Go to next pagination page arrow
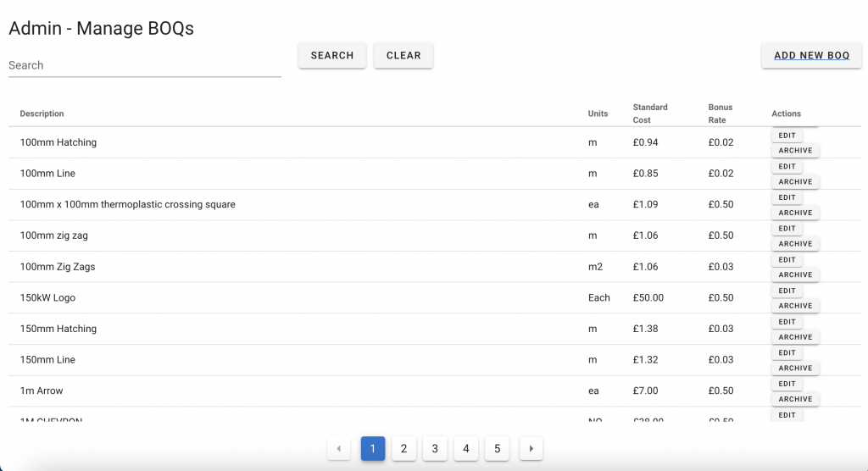This screenshot has width=868, height=471. (x=531, y=448)
